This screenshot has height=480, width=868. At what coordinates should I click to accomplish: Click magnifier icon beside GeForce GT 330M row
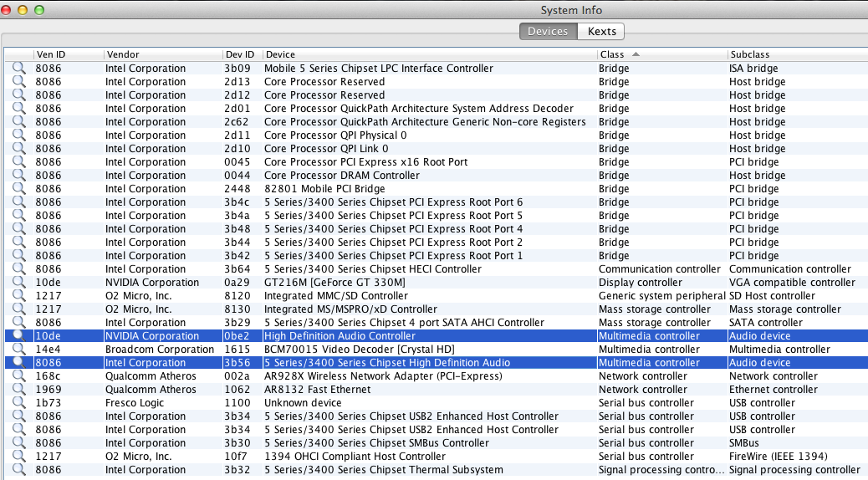click(18, 283)
